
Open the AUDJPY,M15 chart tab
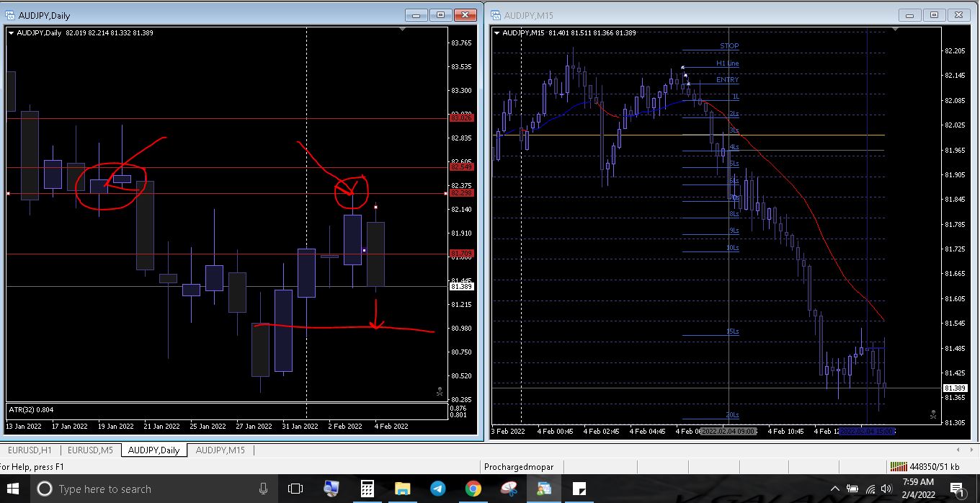220,450
